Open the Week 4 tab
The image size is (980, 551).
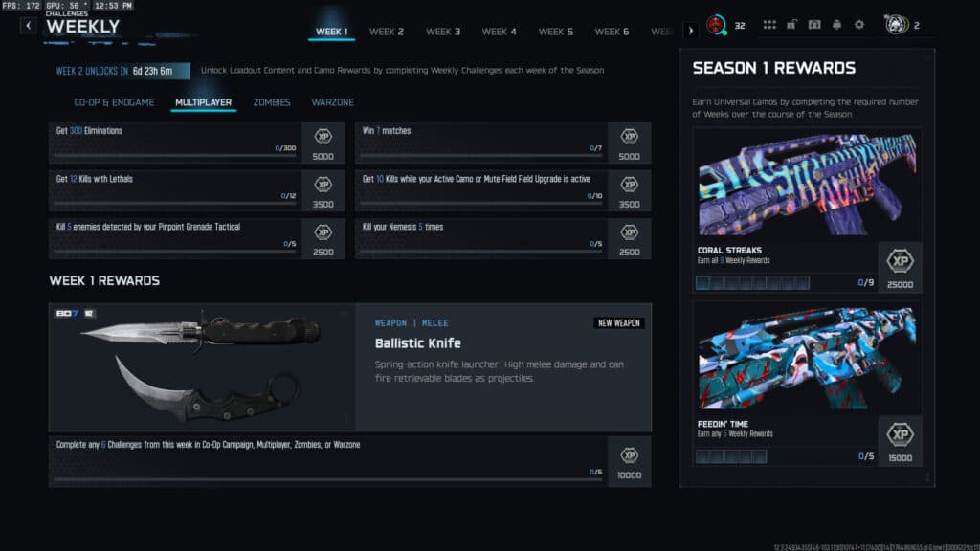(x=499, y=31)
